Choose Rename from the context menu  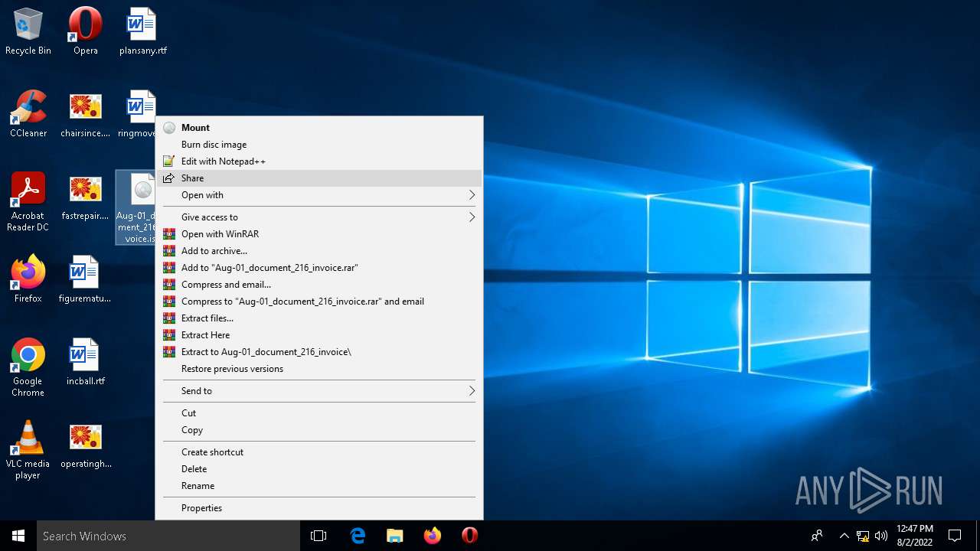pyautogui.click(x=319, y=486)
